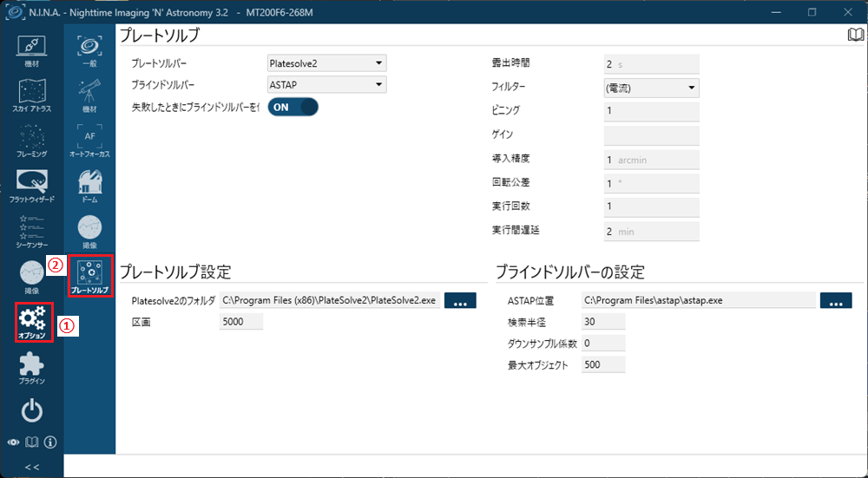Switch to the ドーム (Dome) options tab
This screenshot has height=478, width=868.
coord(89,186)
